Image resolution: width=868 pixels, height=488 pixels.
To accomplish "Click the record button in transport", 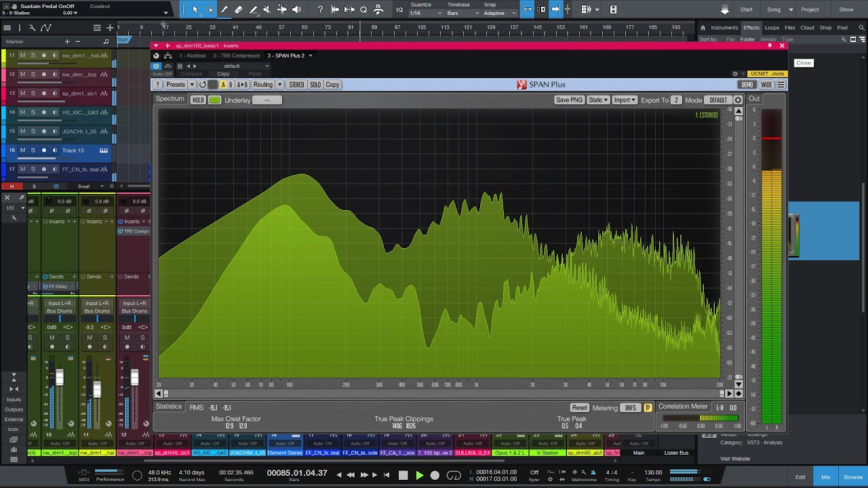I will pyautogui.click(x=435, y=475).
